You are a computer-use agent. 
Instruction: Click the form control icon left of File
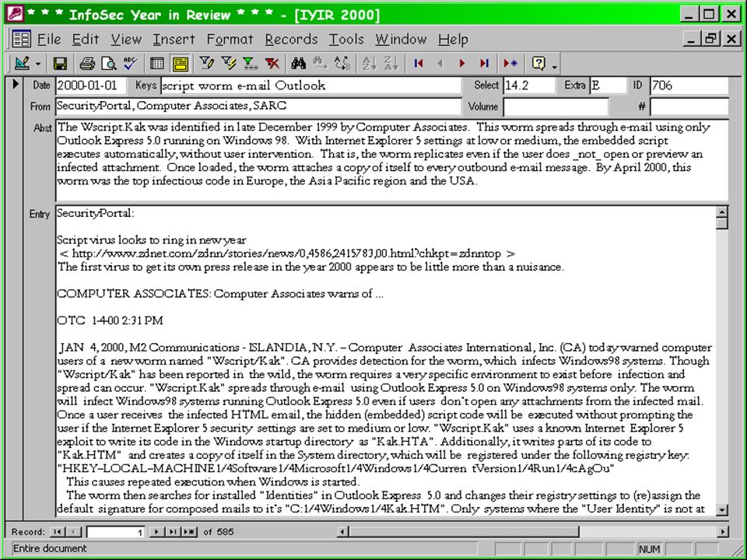tap(22, 39)
